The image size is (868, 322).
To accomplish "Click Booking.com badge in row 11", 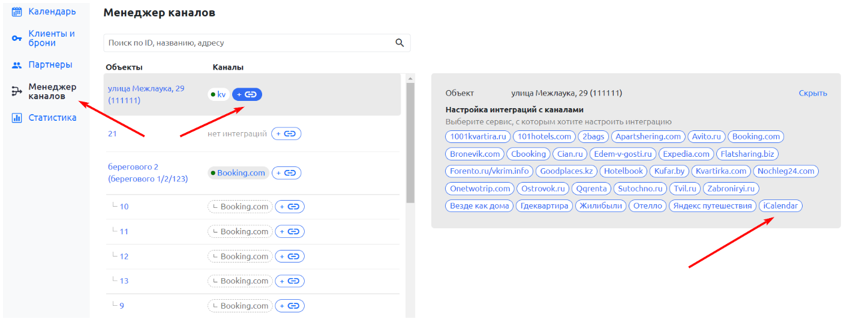I will (x=240, y=231).
